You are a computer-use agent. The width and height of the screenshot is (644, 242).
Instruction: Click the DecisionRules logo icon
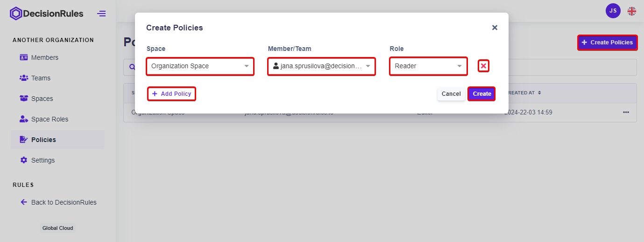click(x=16, y=14)
